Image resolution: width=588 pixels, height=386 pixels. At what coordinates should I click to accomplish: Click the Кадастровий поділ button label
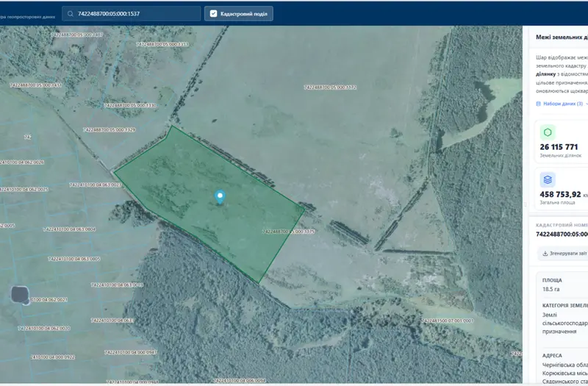click(244, 14)
